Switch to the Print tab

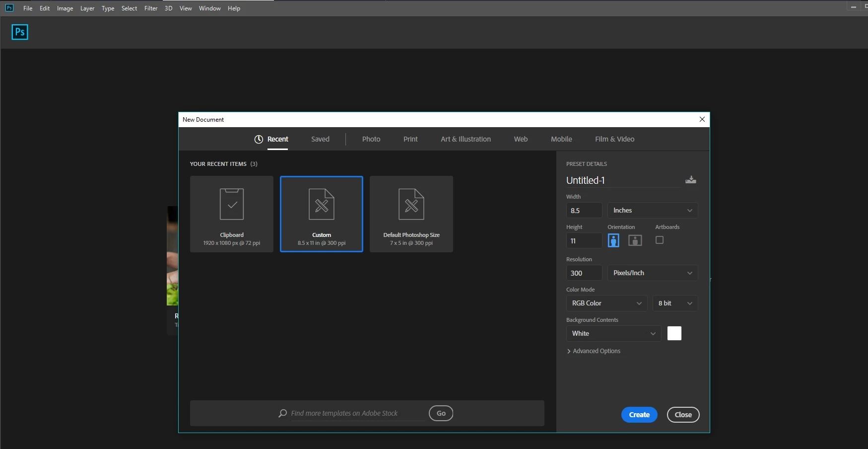point(410,140)
